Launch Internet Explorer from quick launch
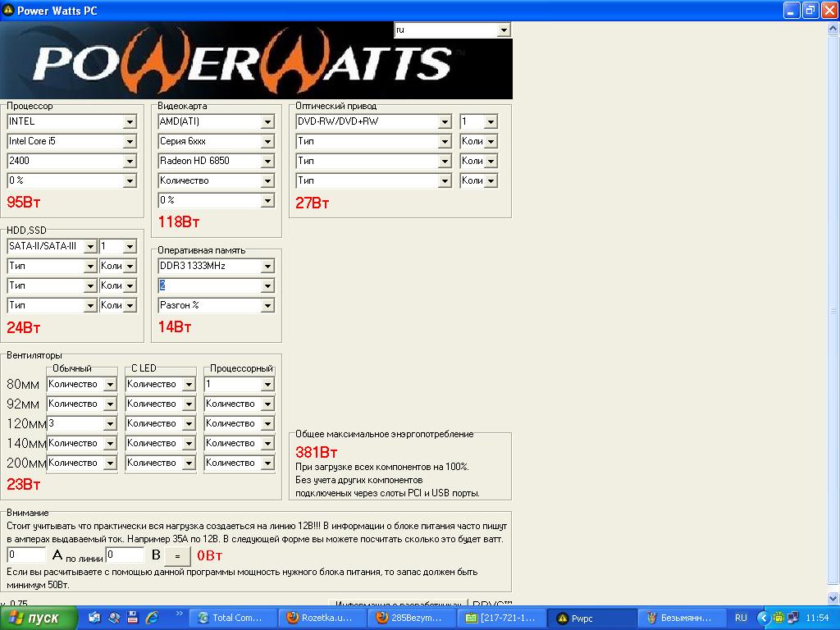This screenshot has height=630, width=840. [152, 618]
